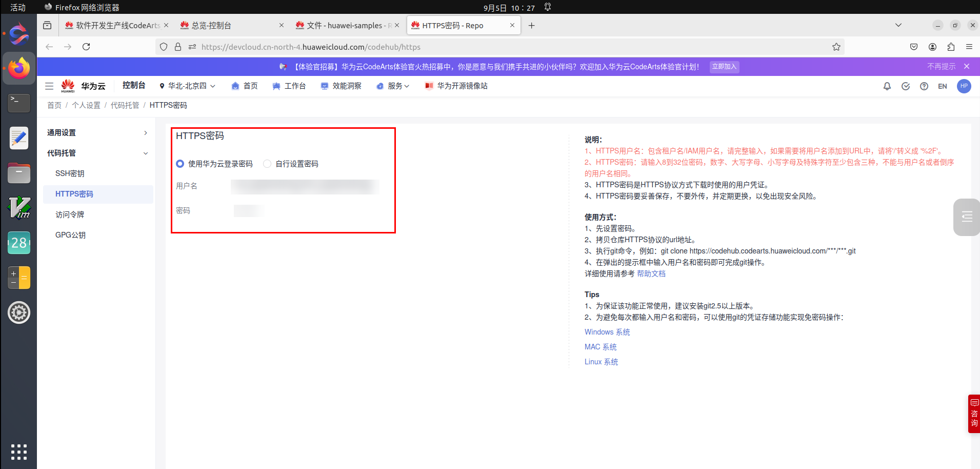Viewport: 980px width, 469px height.
Task: Reload the current page
Action: tap(86, 47)
